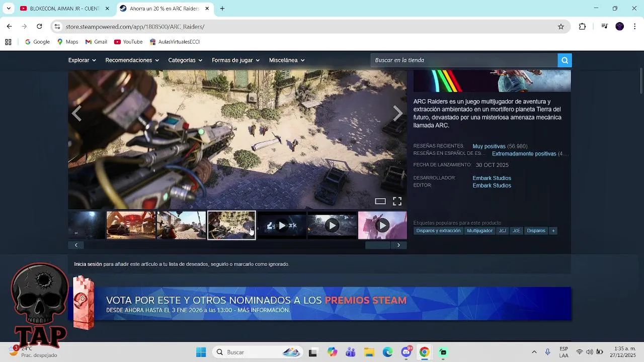The height and width of the screenshot is (362, 644).
Task: Open the AulasVirtualesECCI bookmark
Action: click(x=174, y=42)
